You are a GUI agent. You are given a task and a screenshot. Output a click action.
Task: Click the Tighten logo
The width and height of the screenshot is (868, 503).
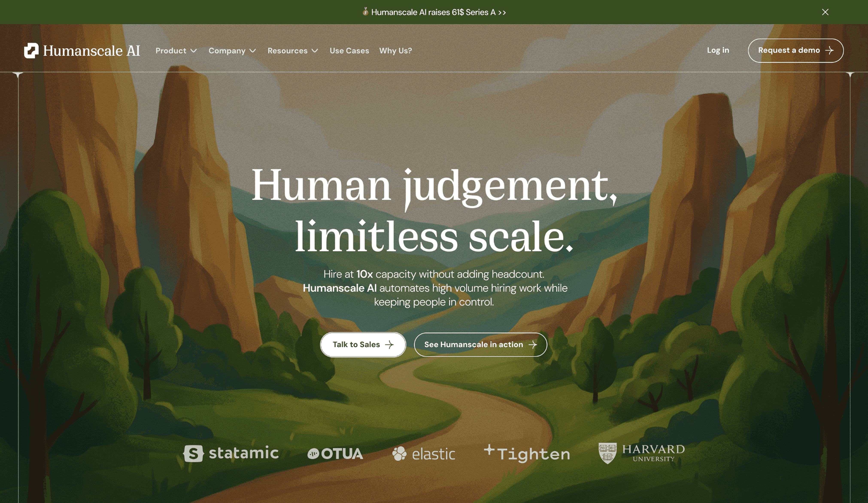[527, 453]
